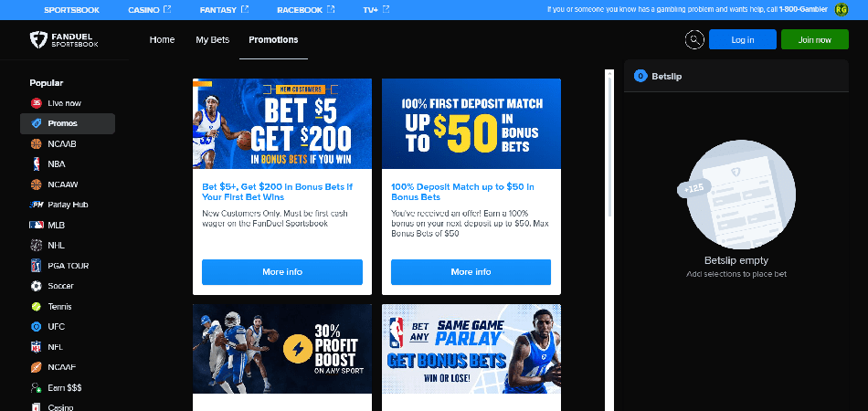Open Live now with red icon
This screenshot has height=411, width=868.
[x=56, y=103]
